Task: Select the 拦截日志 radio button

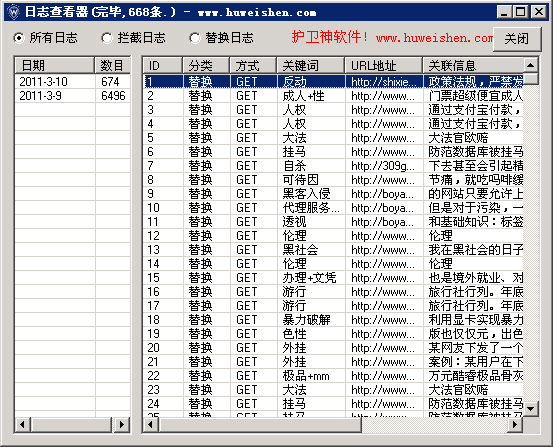Action: (x=107, y=38)
